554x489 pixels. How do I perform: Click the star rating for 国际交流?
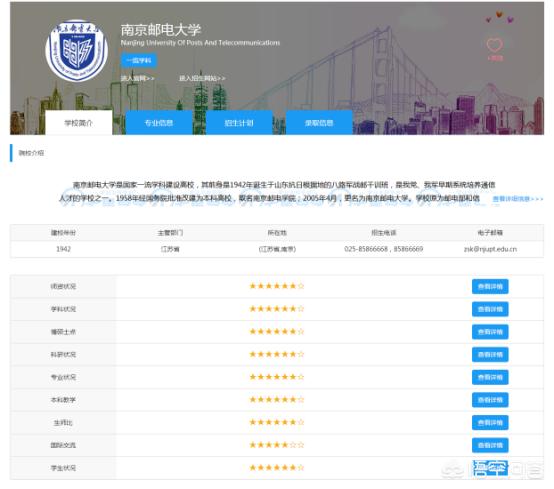coord(277,445)
